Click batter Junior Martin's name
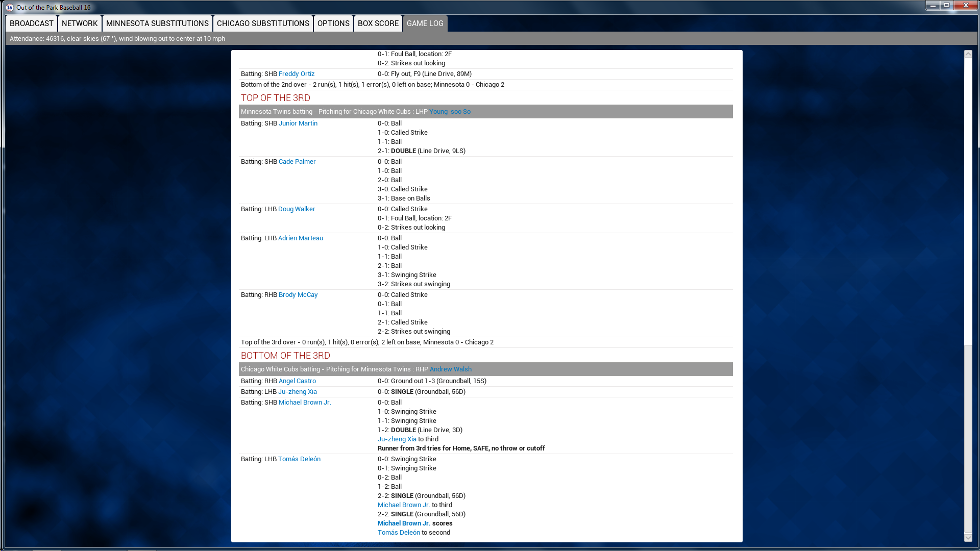 click(x=298, y=123)
